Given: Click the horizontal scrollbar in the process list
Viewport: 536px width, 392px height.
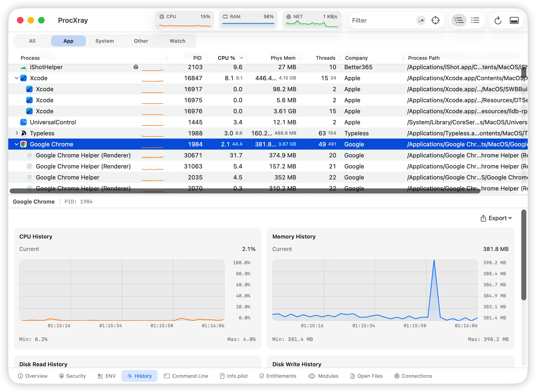Looking at the screenshot, I should pos(245,191).
